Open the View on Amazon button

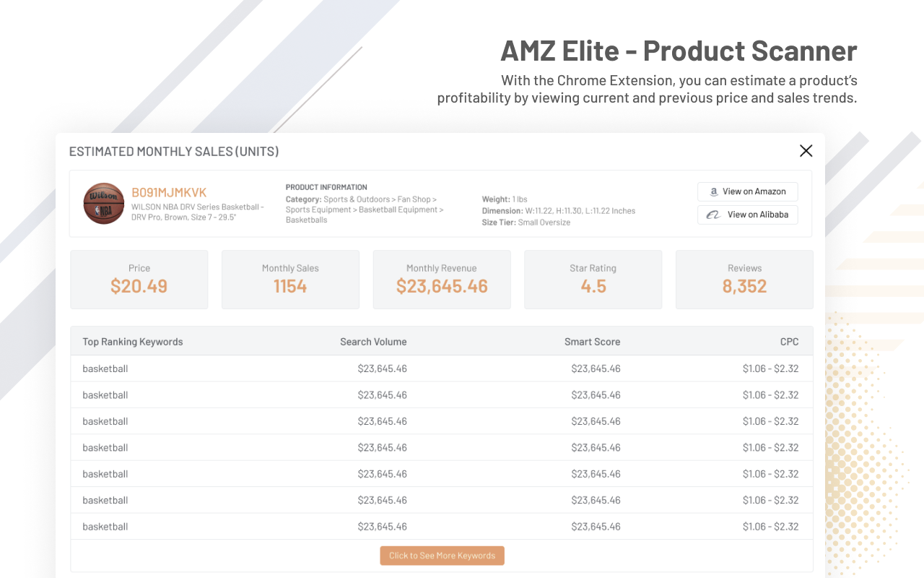(747, 191)
